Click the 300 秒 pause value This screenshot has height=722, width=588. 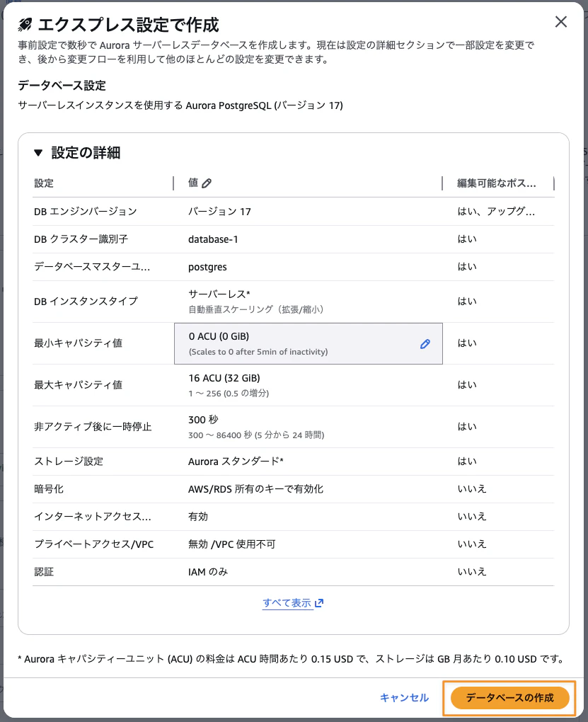204,420
